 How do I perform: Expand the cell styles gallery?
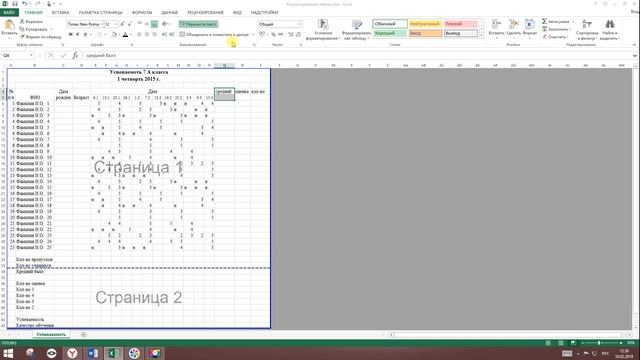click(x=481, y=36)
